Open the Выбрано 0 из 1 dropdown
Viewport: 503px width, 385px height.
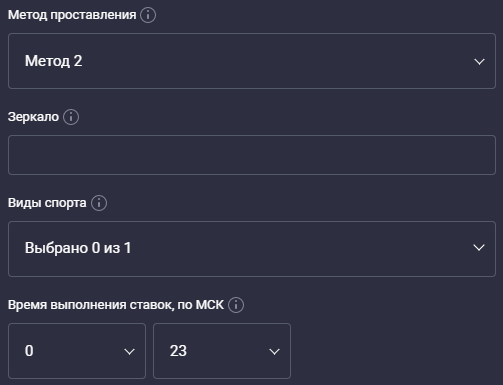tap(252, 249)
